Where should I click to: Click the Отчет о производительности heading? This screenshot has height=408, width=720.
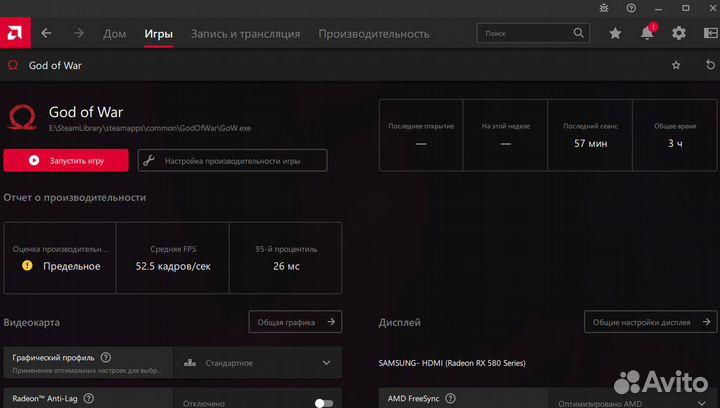tap(75, 198)
